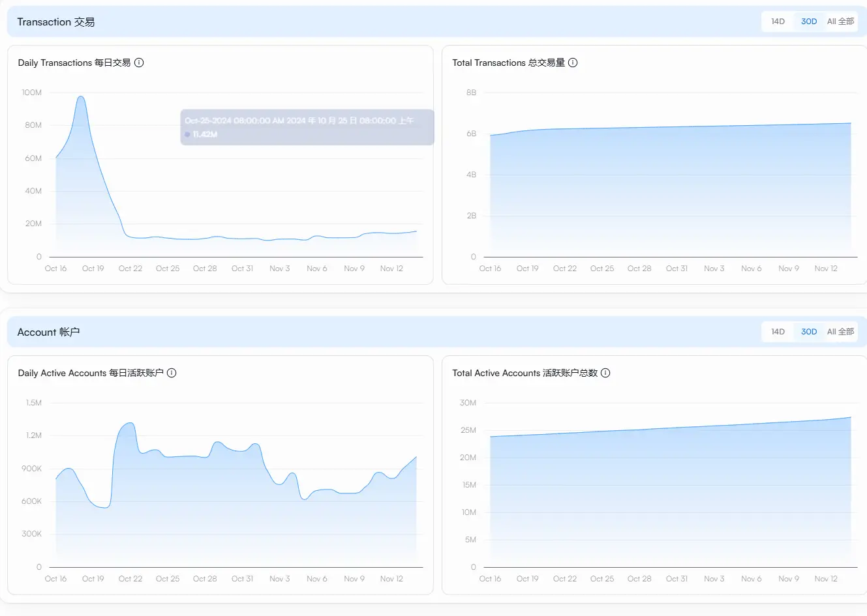Click the Account 帐户 section header

coord(48,332)
